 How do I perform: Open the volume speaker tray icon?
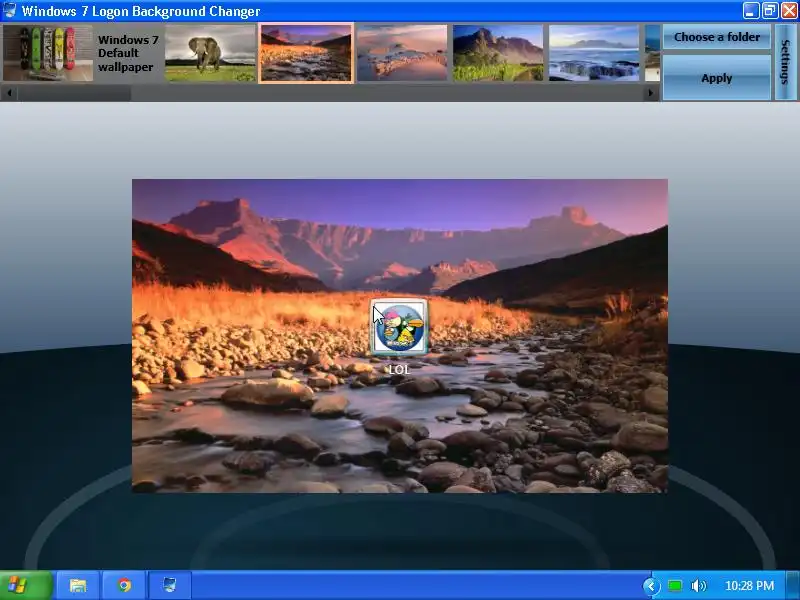pyautogui.click(x=699, y=586)
